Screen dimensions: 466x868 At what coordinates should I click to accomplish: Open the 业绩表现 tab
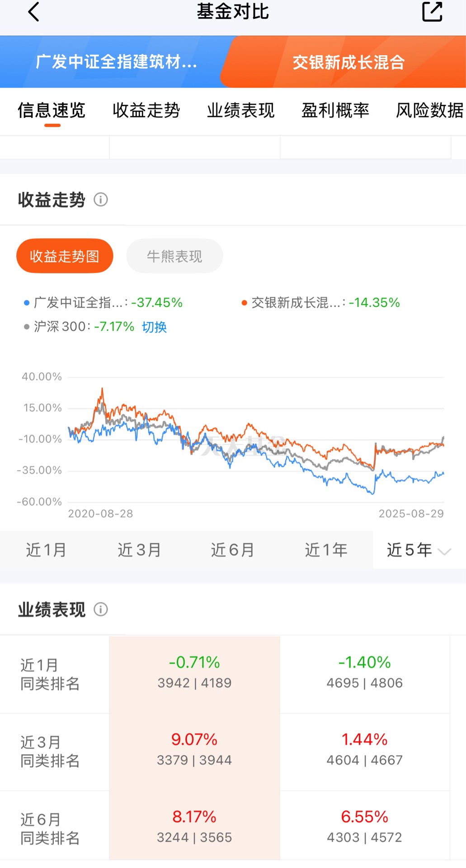pos(240,110)
